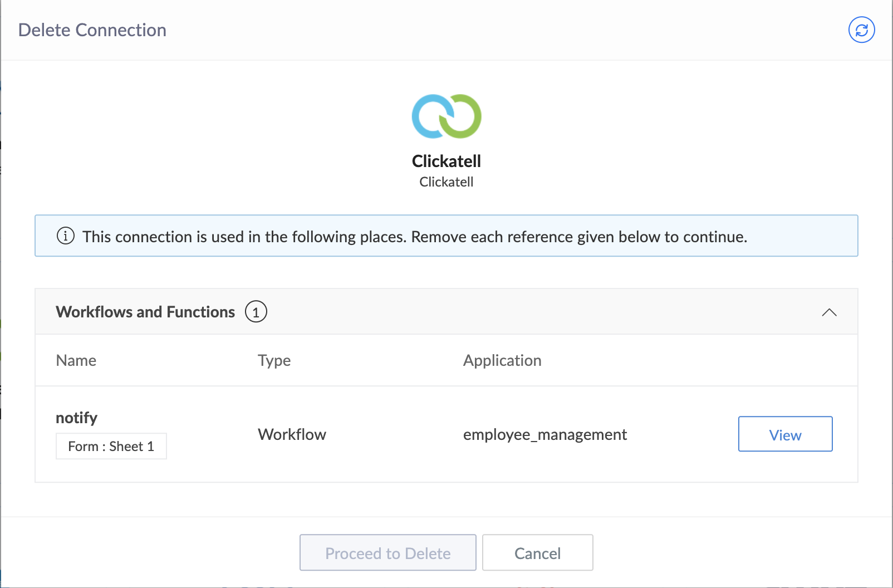Click the bold Clickatell connection title
This screenshot has height=588, width=893.
pyautogui.click(x=446, y=161)
